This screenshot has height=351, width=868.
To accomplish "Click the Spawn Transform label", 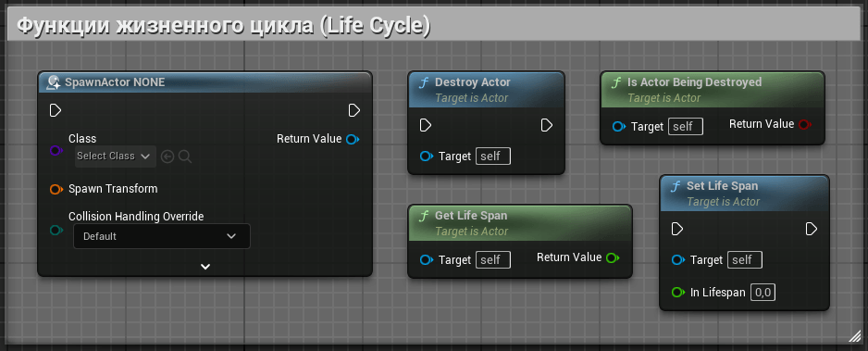I will (x=113, y=189).
